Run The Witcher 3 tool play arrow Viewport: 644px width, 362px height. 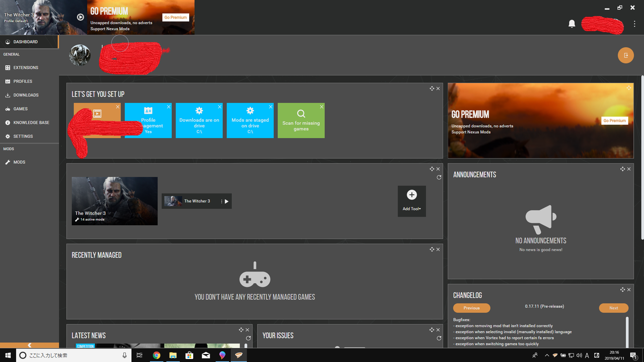[x=227, y=201]
